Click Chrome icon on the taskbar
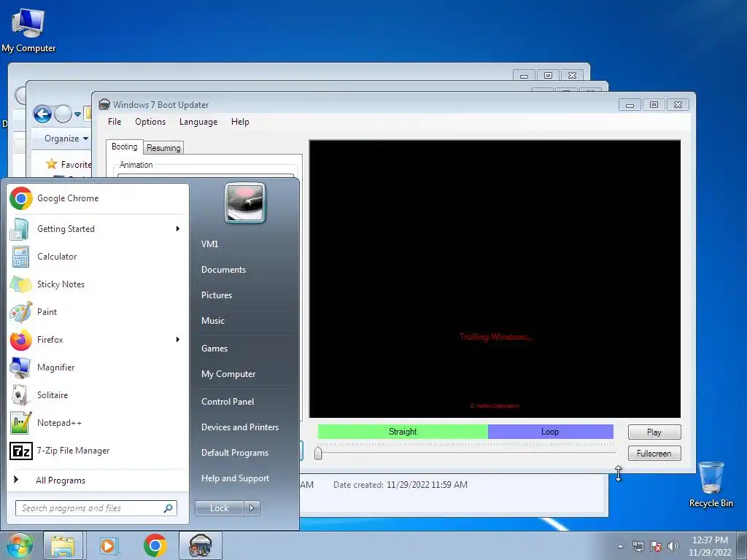The height and width of the screenshot is (560, 747). pyautogui.click(x=155, y=545)
